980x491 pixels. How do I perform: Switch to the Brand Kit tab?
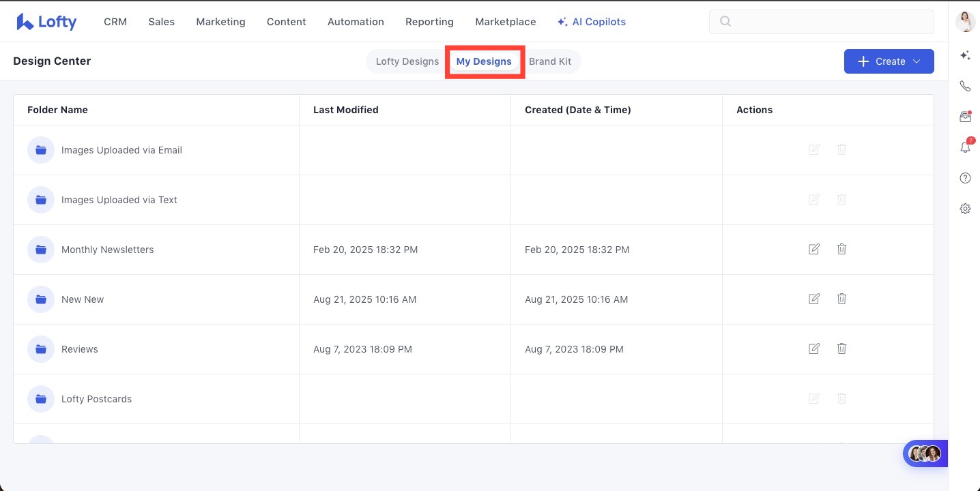(x=550, y=61)
